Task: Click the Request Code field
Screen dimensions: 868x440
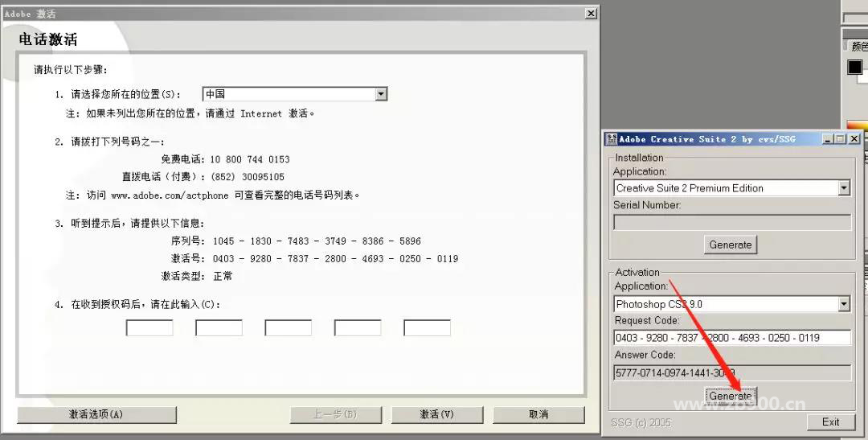Action: pos(732,338)
